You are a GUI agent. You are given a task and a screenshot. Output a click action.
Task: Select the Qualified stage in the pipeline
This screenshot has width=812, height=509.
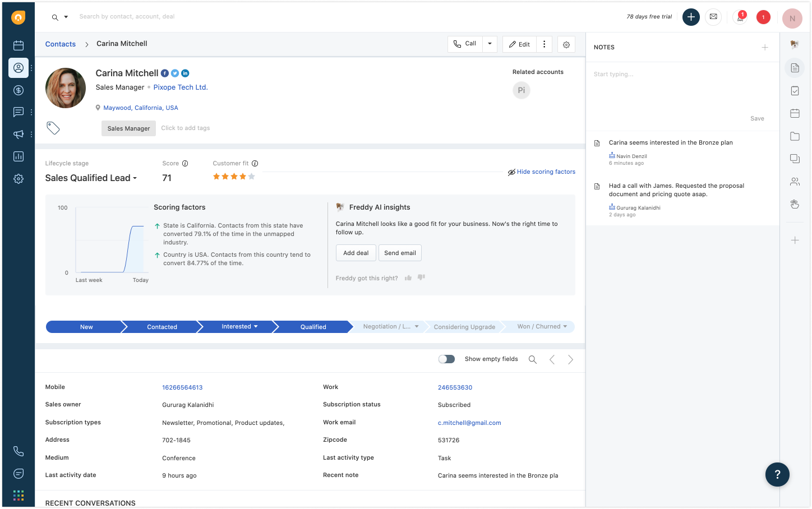tap(313, 326)
